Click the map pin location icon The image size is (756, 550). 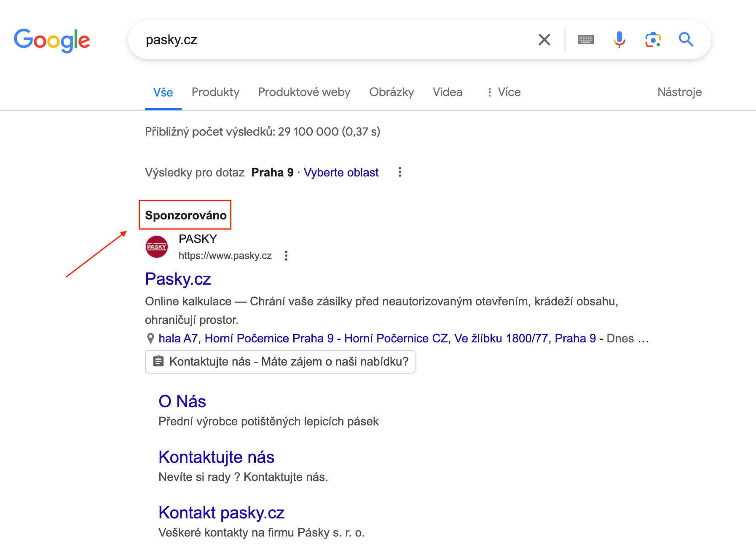click(x=150, y=339)
